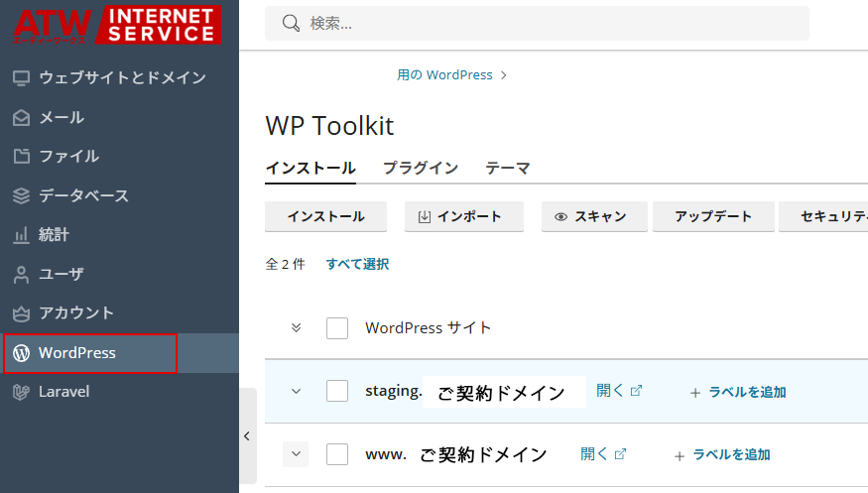This screenshot has width=868, height=493.
Task: Click the WordPress icon in the sidebar
Action: pyautogui.click(x=21, y=353)
